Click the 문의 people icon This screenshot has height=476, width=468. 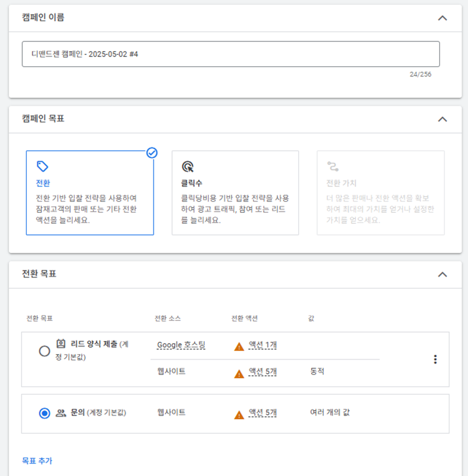click(61, 413)
